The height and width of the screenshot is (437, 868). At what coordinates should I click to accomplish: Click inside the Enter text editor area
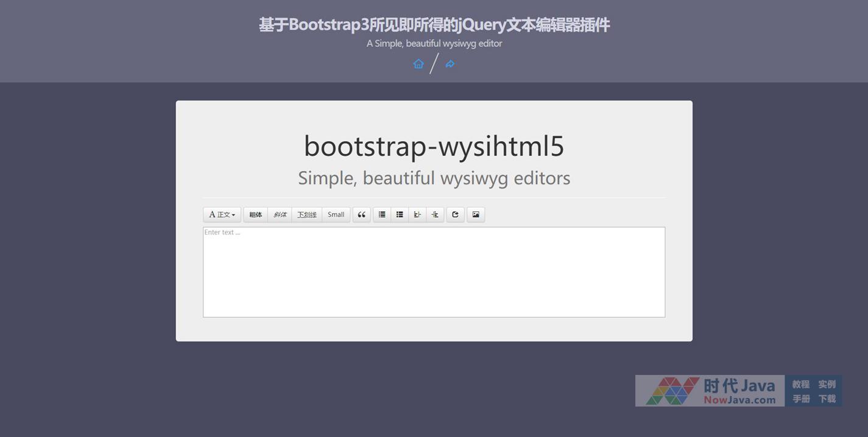pos(434,272)
